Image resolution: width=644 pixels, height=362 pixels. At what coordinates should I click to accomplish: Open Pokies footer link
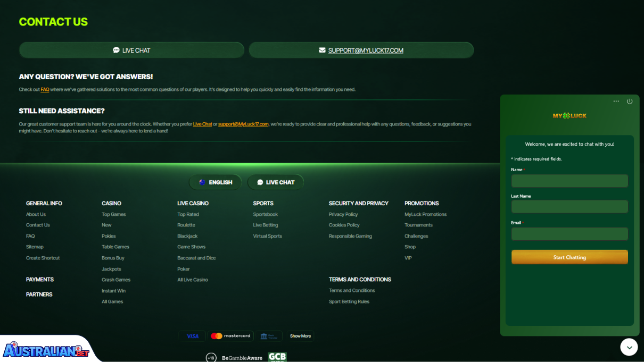tap(109, 236)
